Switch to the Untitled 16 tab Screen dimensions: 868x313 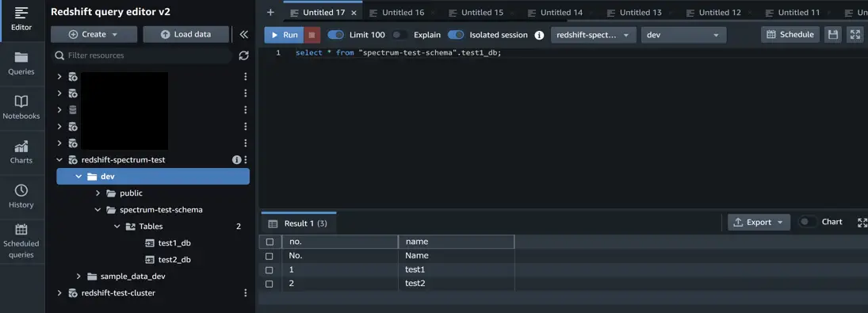pyautogui.click(x=403, y=12)
